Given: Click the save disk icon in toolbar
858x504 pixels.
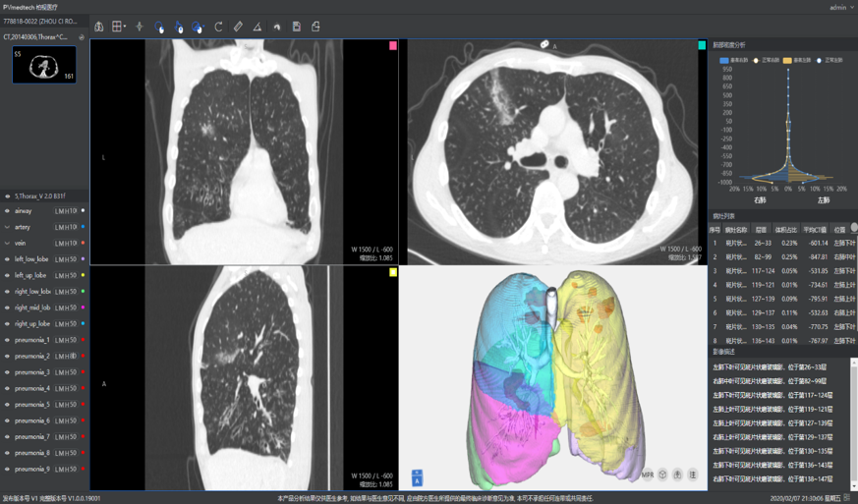Looking at the screenshot, I should pos(296,27).
